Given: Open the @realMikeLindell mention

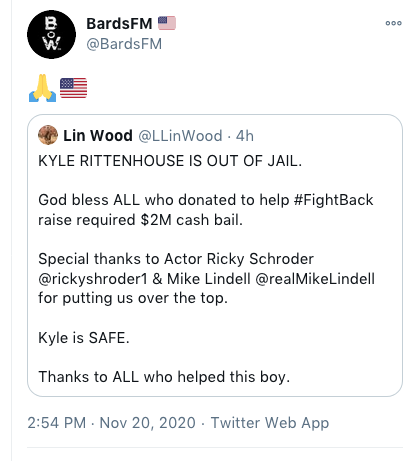Looking at the screenshot, I should (315, 279).
